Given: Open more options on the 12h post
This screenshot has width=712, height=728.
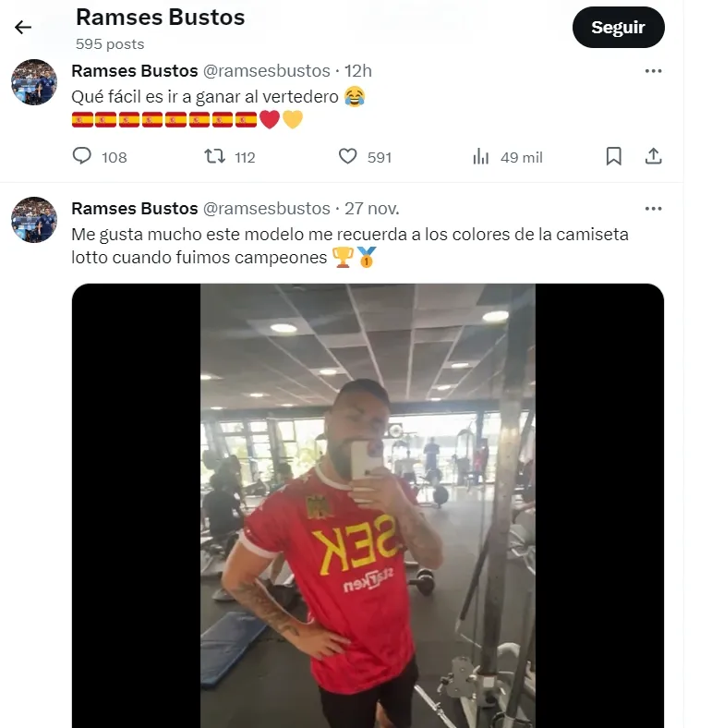Looking at the screenshot, I should [x=653, y=71].
